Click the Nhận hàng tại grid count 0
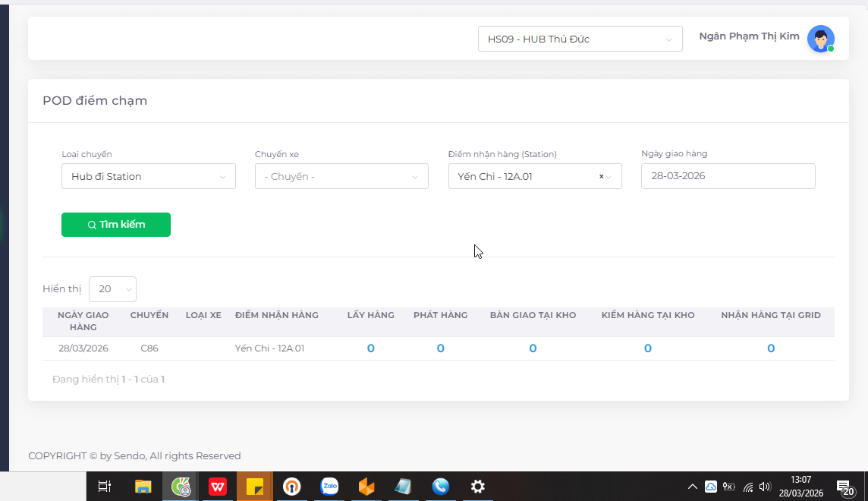Image resolution: width=868 pixels, height=501 pixels. click(x=771, y=348)
